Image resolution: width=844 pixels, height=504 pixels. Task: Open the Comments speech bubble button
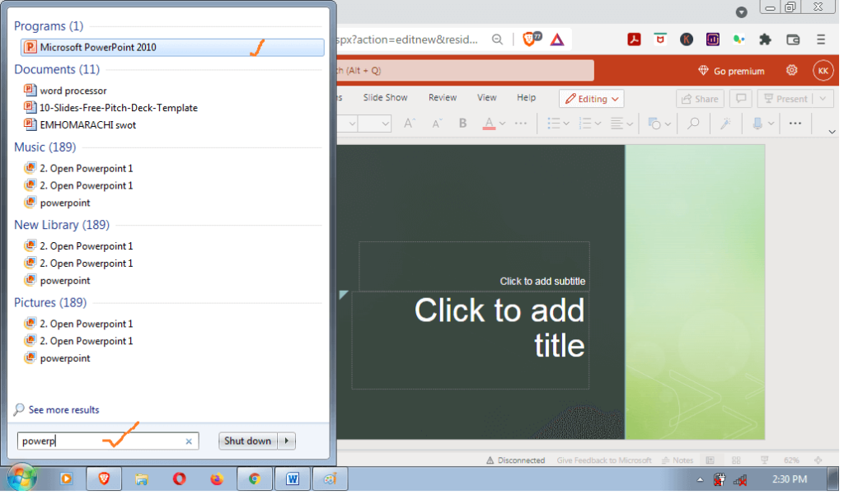[741, 99]
